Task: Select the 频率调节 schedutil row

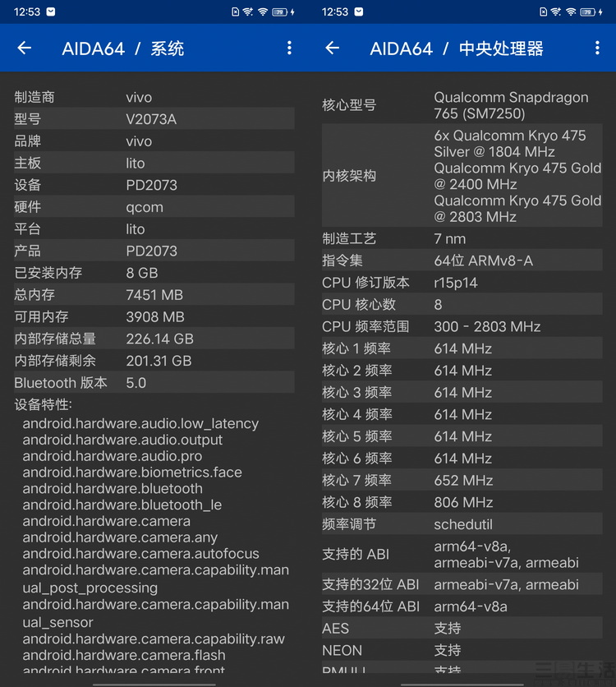Action: (x=462, y=523)
